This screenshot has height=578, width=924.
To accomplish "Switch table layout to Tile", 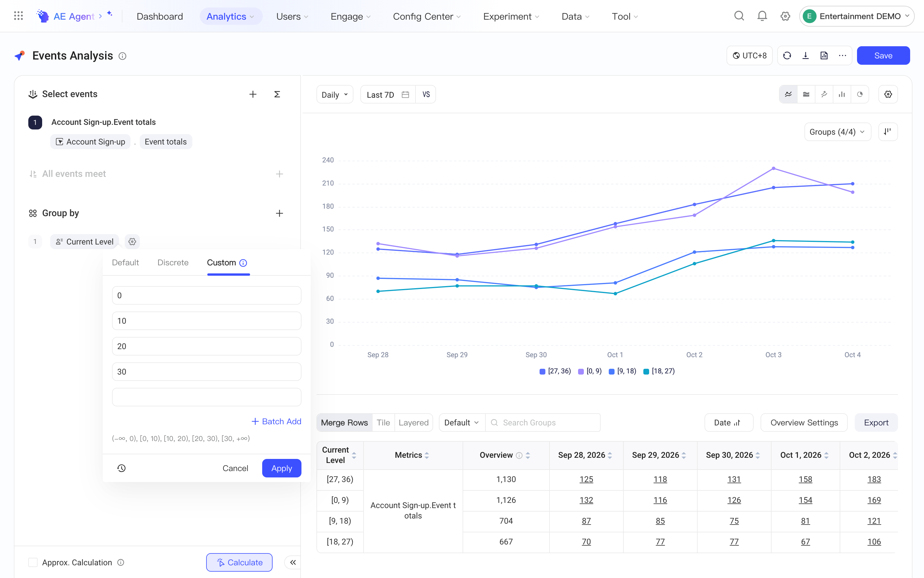I will click(383, 423).
